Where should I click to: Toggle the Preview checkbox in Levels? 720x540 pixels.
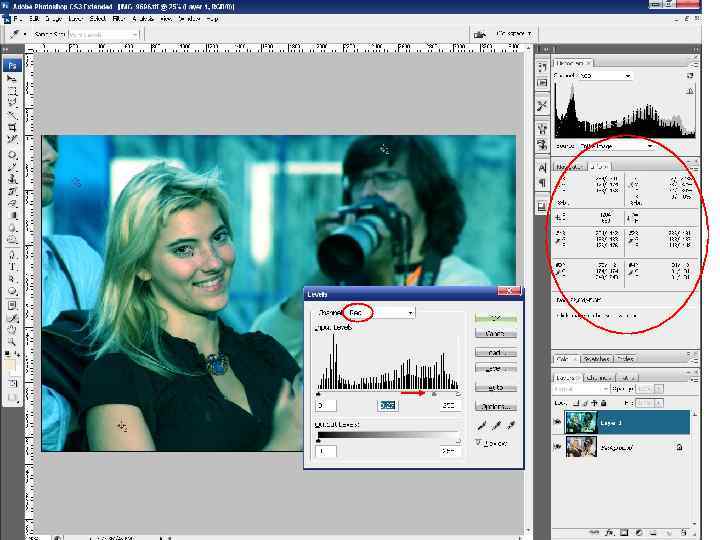click(480, 442)
